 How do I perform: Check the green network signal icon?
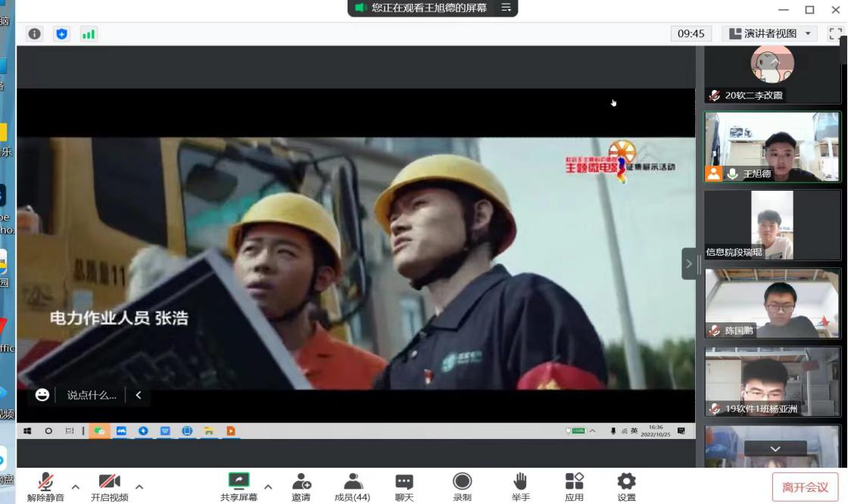click(88, 34)
